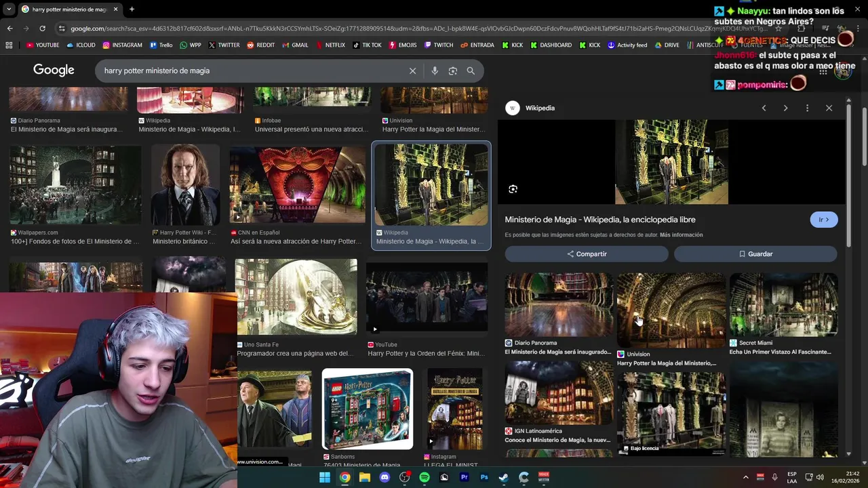868x488 pixels.
Task: Open Photoshop from taskbar
Action: 484,477
